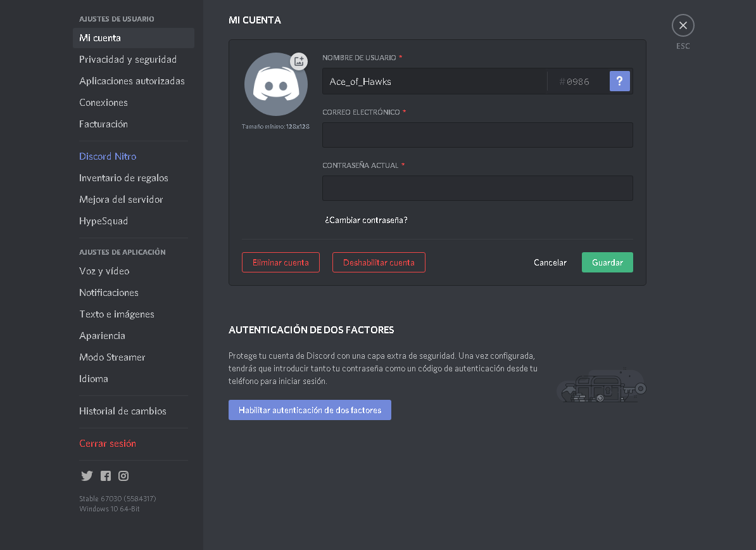This screenshot has height=550, width=756.
Task: Click the upload avatar image icon
Action: coord(299,61)
